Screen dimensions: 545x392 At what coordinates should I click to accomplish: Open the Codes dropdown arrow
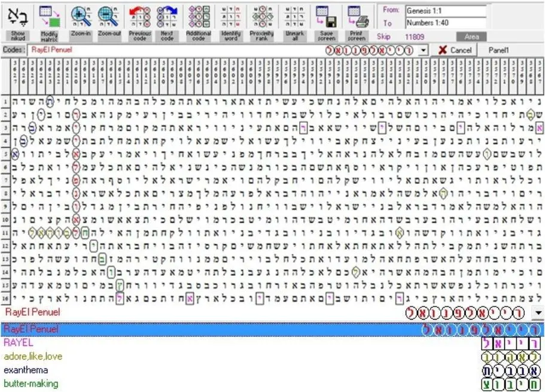coord(423,50)
